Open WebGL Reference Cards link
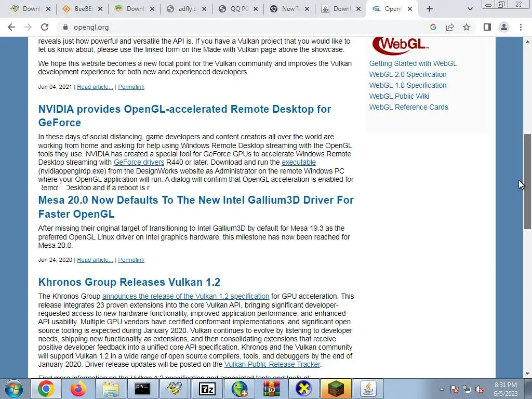 click(x=408, y=107)
